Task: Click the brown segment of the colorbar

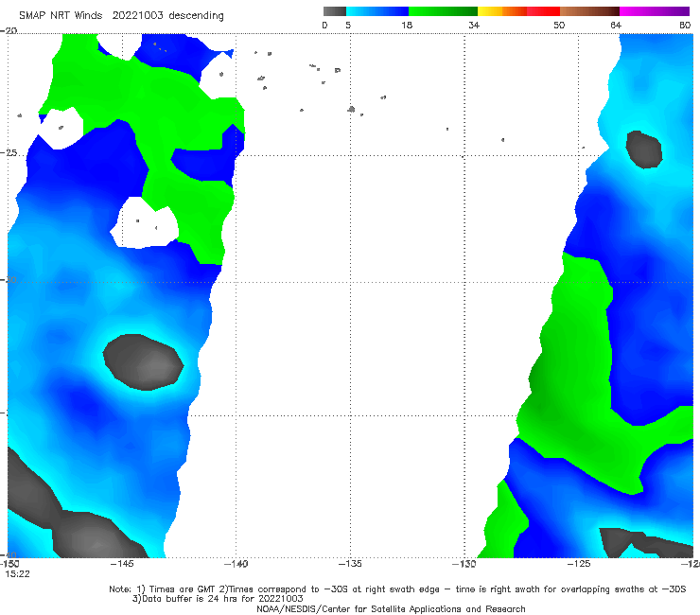Action: pyautogui.click(x=589, y=11)
